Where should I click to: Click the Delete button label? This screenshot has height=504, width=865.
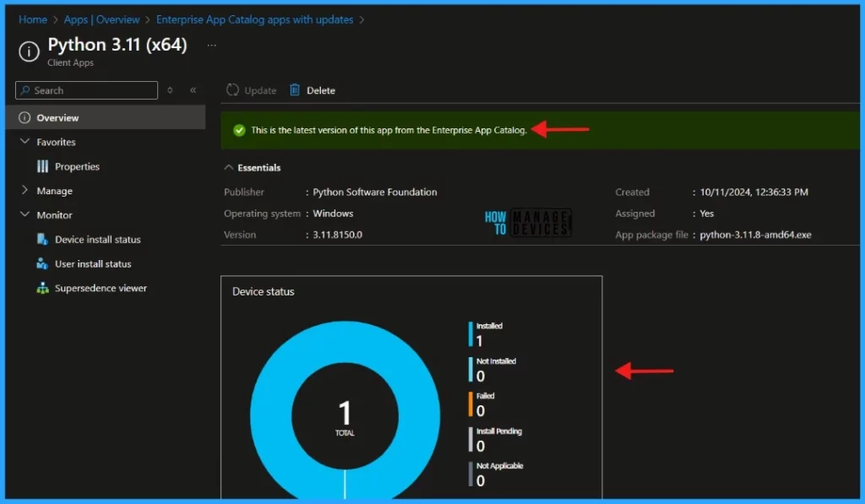(x=320, y=90)
